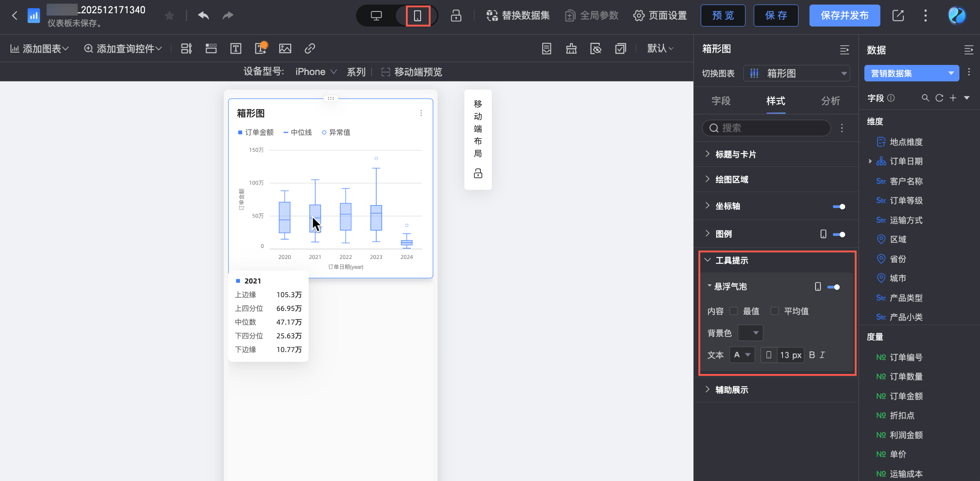Switch to desktop layout view icon
The width and height of the screenshot is (980, 481).
click(376, 16)
